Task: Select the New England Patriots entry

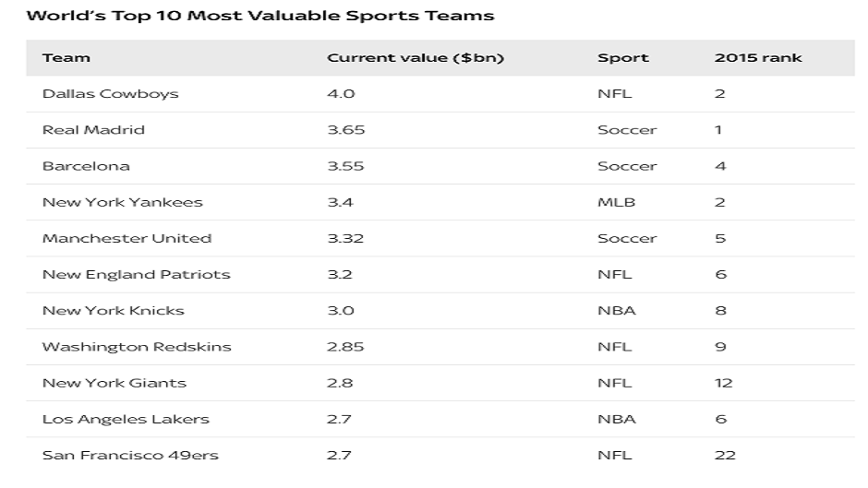Action: [x=136, y=275]
